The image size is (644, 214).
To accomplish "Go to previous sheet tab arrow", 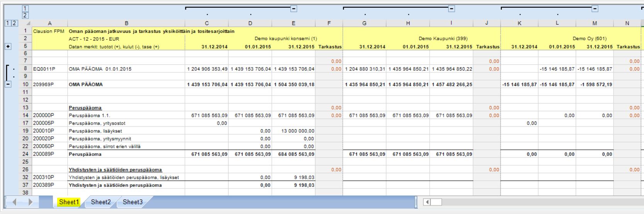I will [x=15, y=202].
